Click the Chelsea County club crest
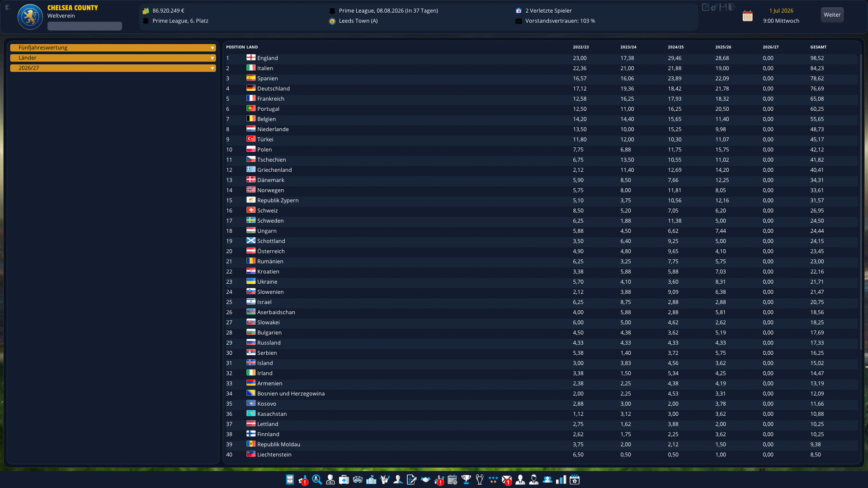The width and height of the screenshot is (868, 488). click(30, 17)
